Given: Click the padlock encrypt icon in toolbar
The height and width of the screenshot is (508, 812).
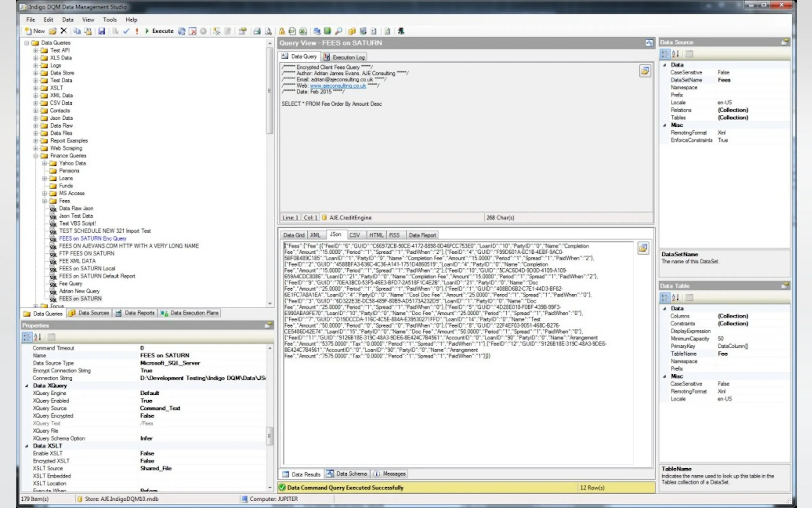Looking at the screenshot, I should click(282, 31).
